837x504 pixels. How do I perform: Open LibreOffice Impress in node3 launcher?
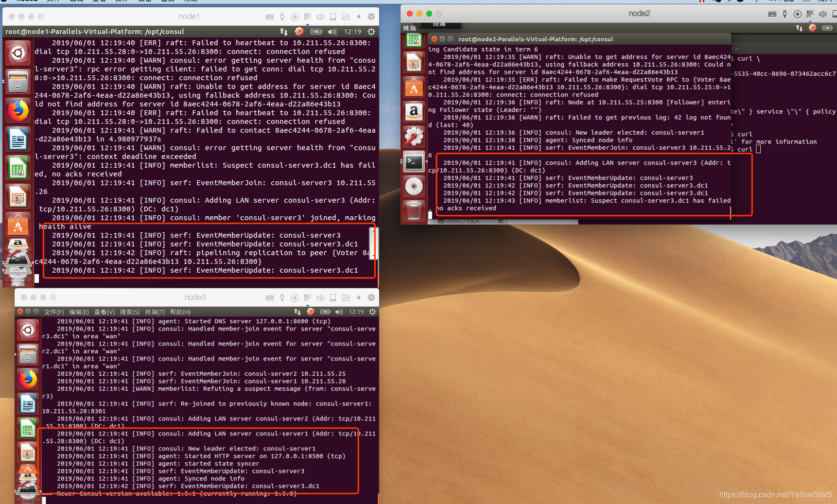pos(28,453)
